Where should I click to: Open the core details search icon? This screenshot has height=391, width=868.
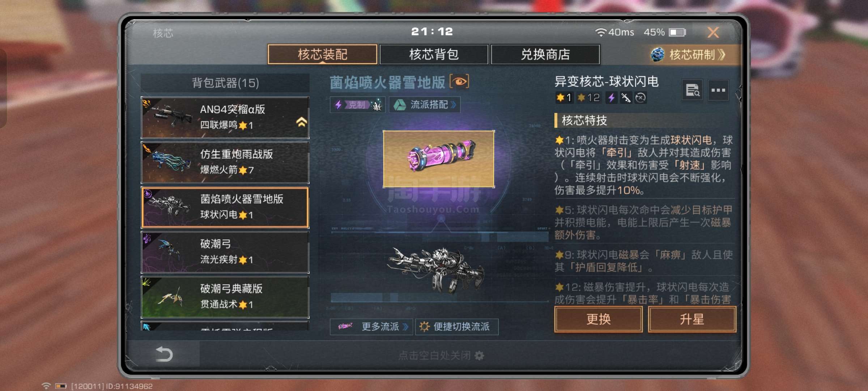coord(693,90)
